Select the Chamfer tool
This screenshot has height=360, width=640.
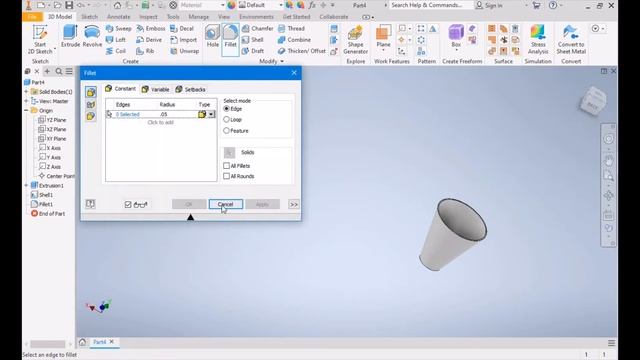click(257, 29)
